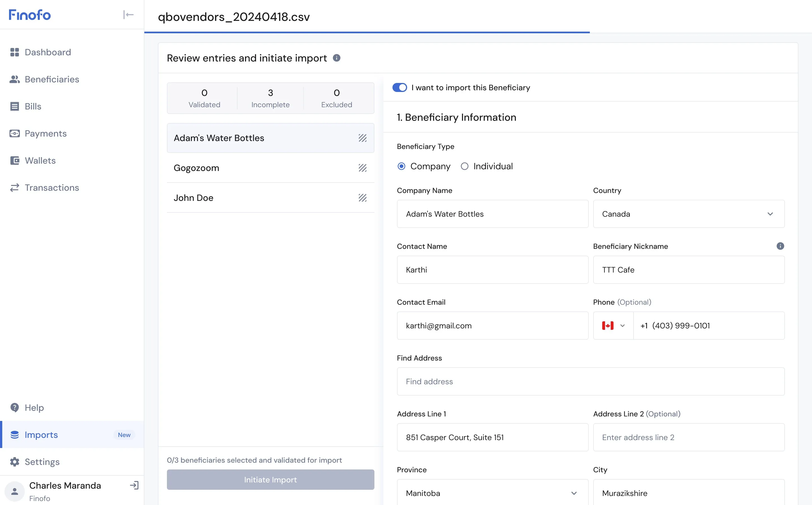This screenshot has height=505, width=812.
Task: Toggle off 'I want to import this Beneficiary'
Action: (x=400, y=87)
